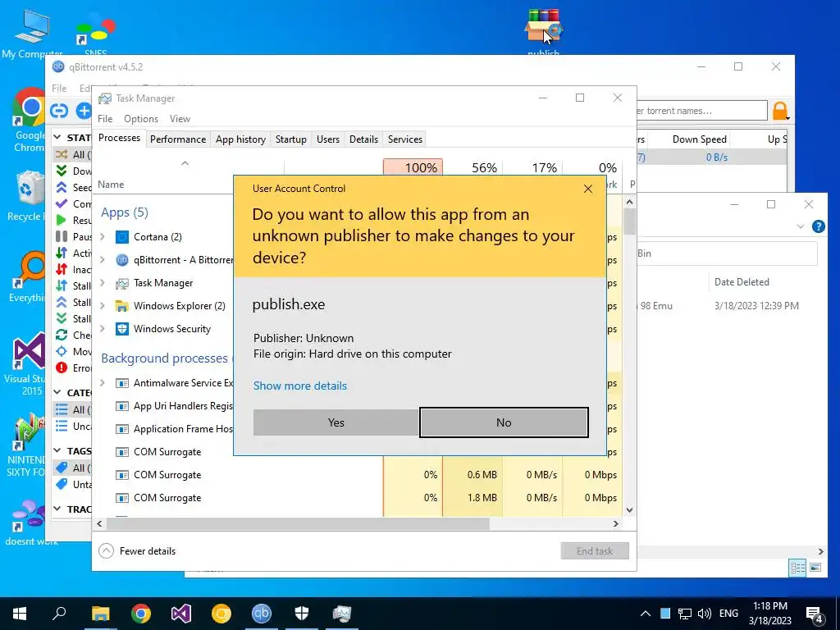Click qBittorrent add torrent file plus icon

pyautogui.click(x=83, y=111)
